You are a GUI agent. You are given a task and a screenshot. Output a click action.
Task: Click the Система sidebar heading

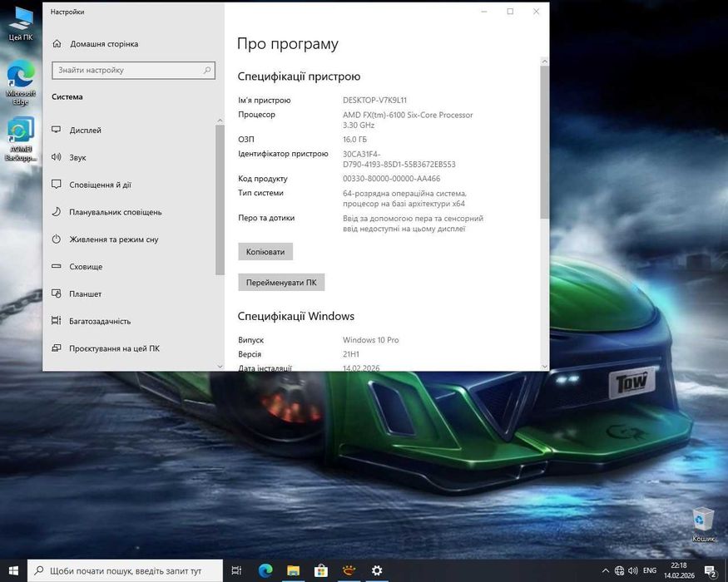(67, 96)
